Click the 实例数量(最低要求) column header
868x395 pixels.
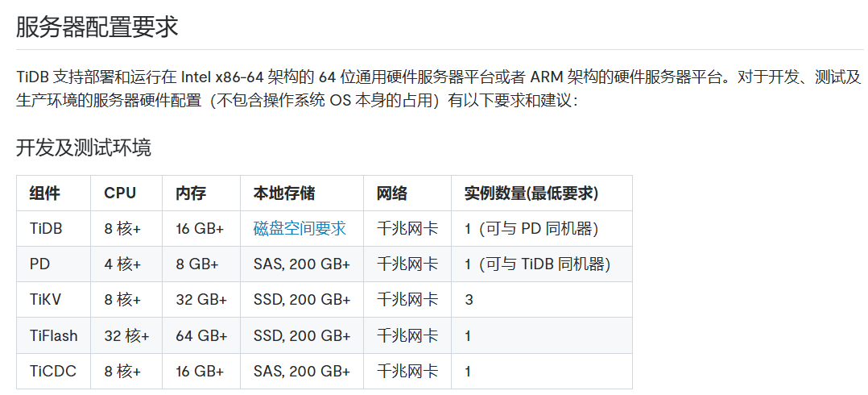click(x=531, y=193)
